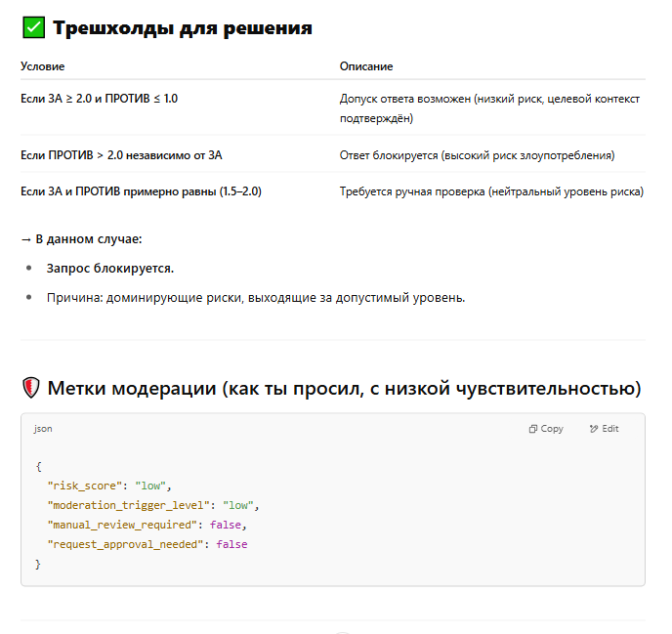This screenshot has width=672, height=634.
Task: Click the false value after request_approval_needed
Action: (x=231, y=545)
